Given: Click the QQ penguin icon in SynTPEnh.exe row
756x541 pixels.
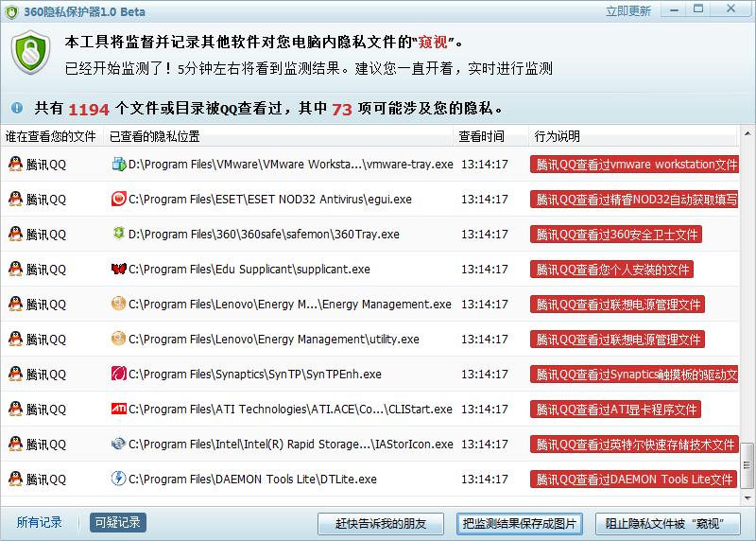Looking at the screenshot, I should 15,374.
